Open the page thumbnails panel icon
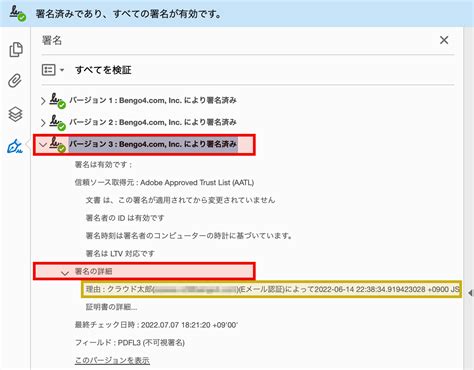The height and width of the screenshot is (370, 474). pyautogui.click(x=16, y=49)
